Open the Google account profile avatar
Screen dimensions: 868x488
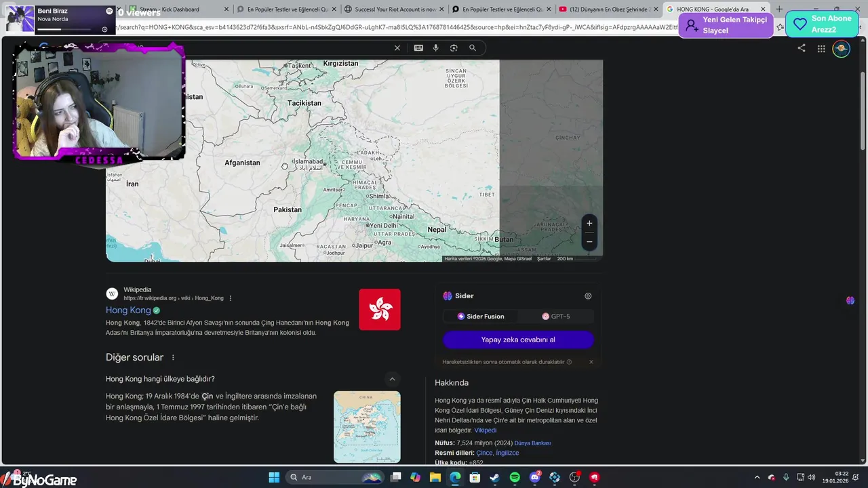tap(841, 49)
